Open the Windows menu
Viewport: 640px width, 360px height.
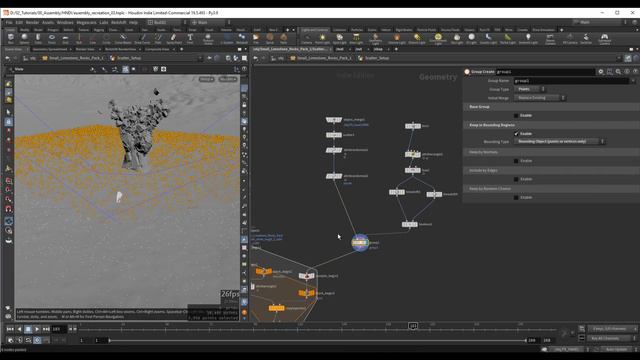[x=65, y=22]
